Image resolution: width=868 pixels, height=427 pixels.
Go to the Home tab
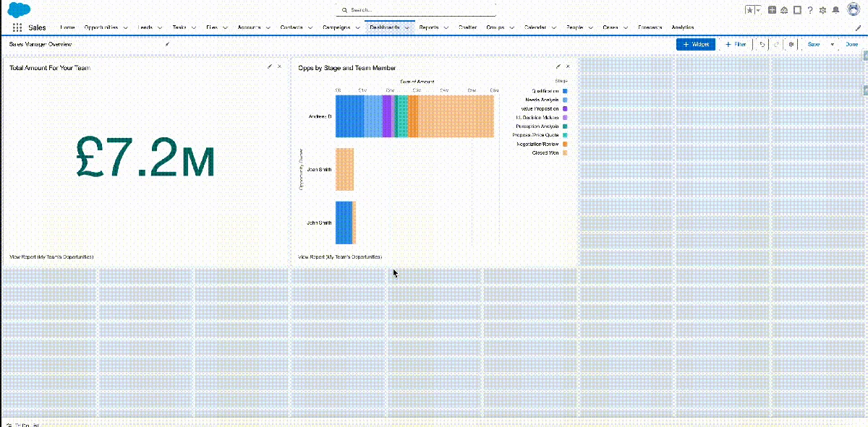point(67,27)
